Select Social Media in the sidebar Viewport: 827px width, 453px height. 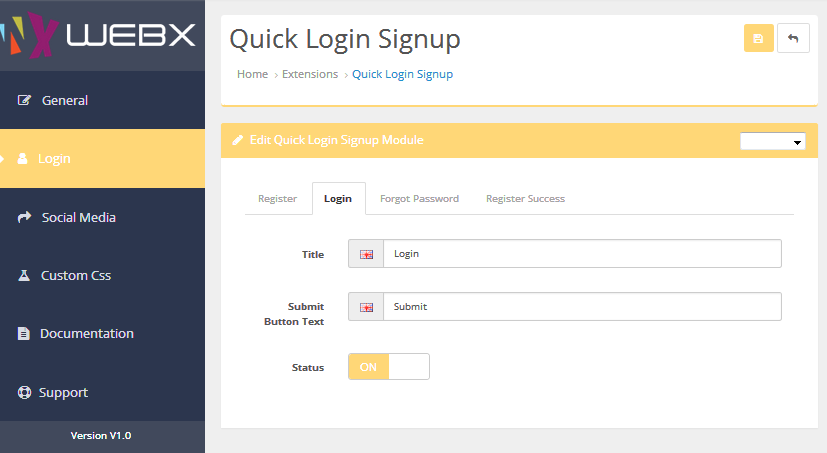click(x=78, y=217)
